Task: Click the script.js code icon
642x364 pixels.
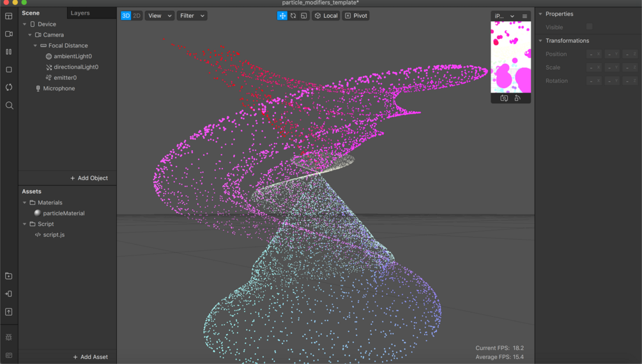Action: click(x=38, y=234)
